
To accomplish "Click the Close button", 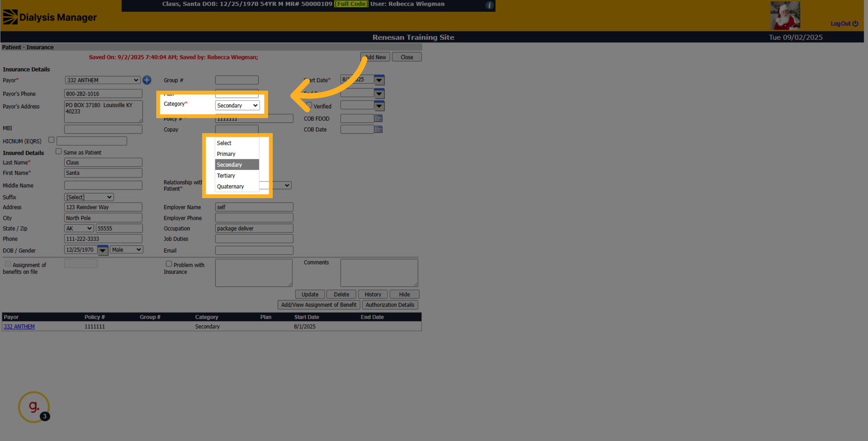I will pyautogui.click(x=407, y=57).
